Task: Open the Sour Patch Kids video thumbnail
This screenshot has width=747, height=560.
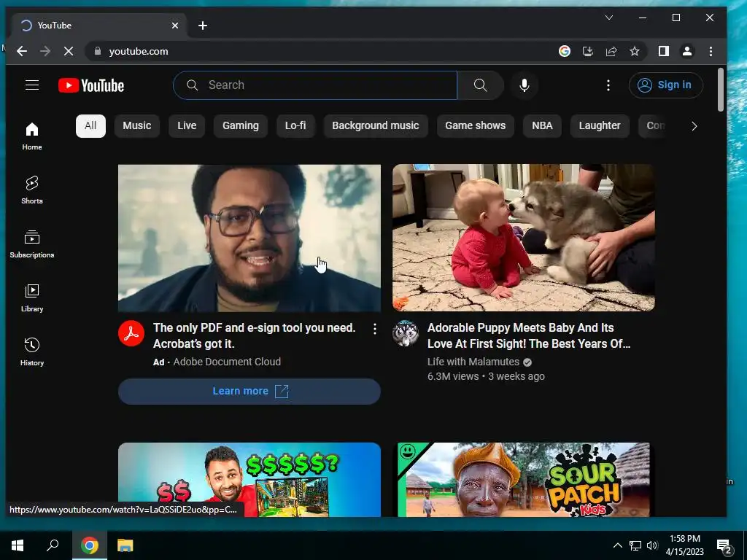Action: pos(524,480)
